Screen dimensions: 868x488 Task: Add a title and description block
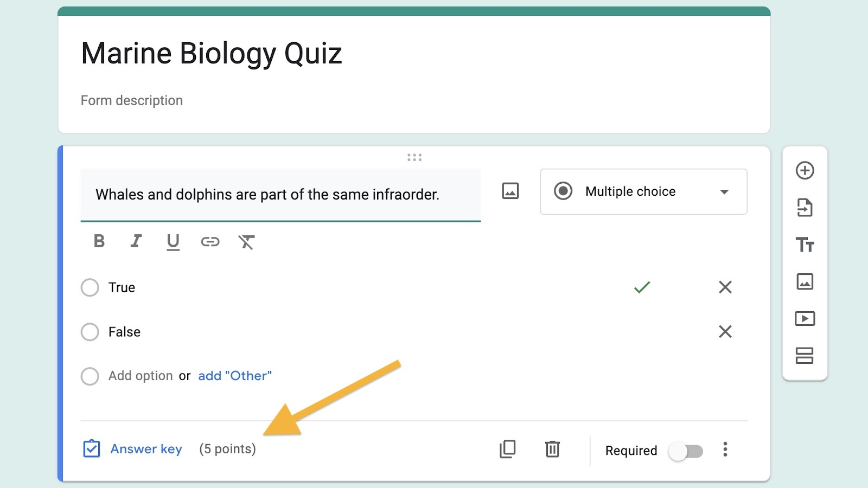coord(805,245)
